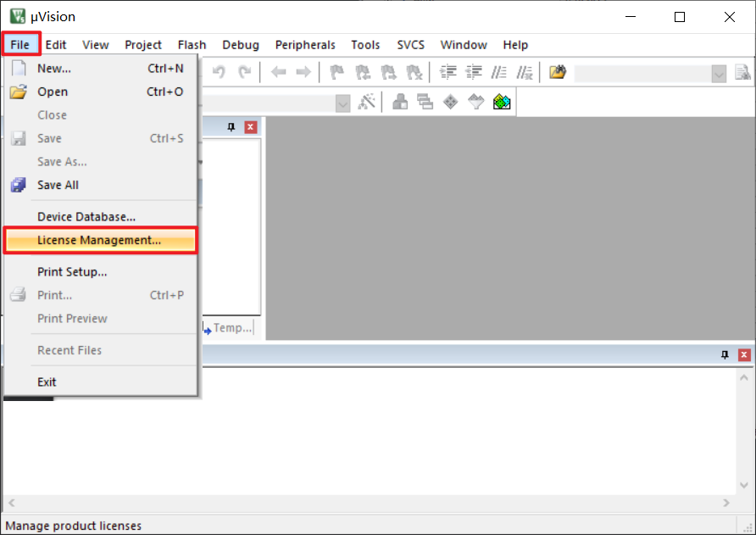The width and height of the screenshot is (756, 535).
Task: Click the µVision app icon in the title bar
Action: click(18, 16)
